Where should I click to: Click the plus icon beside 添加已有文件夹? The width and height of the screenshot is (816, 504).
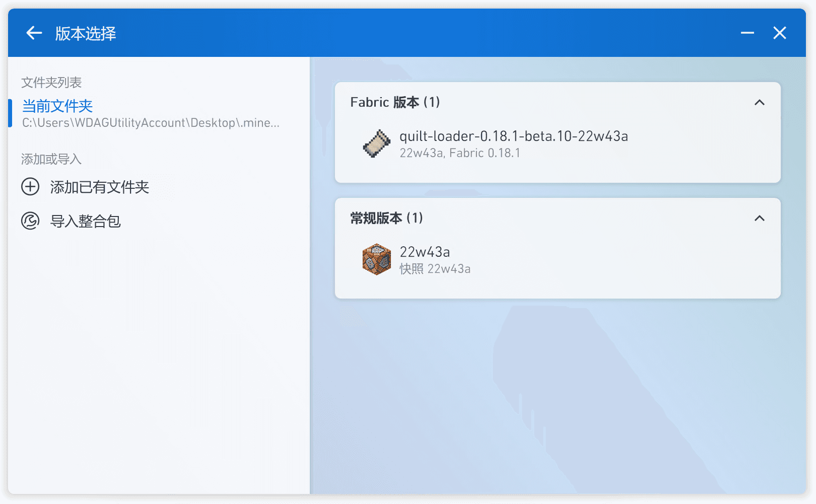tap(30, 187)
